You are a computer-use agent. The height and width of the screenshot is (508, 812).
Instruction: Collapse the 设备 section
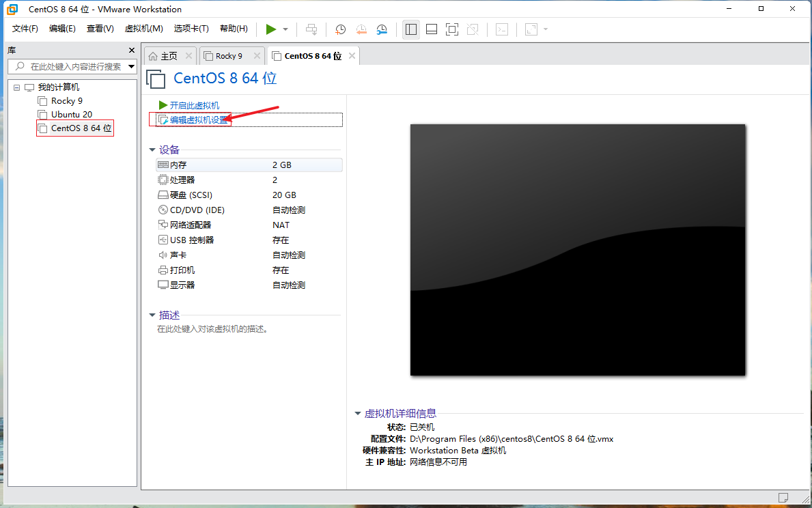coord(152,150)
